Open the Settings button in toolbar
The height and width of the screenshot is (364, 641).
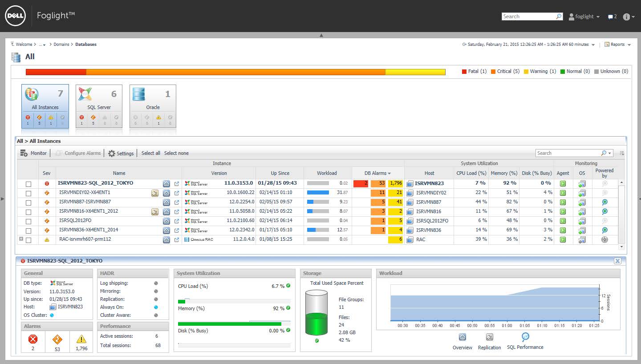[121, 153]
